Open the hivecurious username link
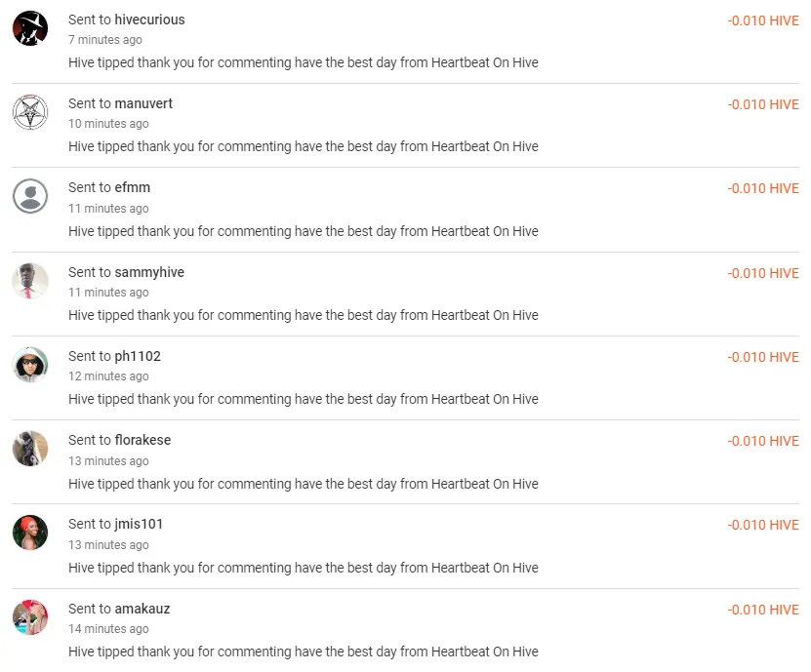This screenshot has width=811, height=672. tap(149, 20)
